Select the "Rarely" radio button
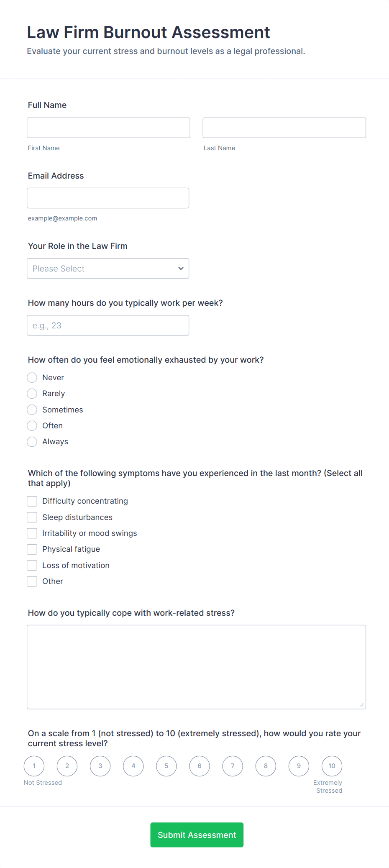This screenshot has width=389, height=868. [x=32, y=393]
